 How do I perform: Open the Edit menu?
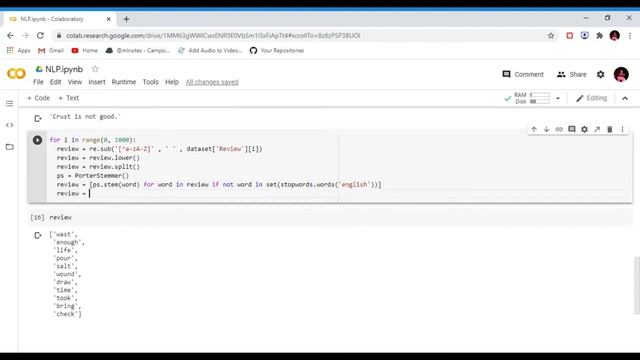tap(56, 82)
